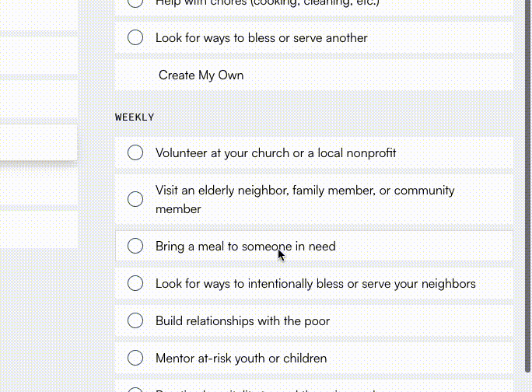The image size is (532, 392).
Task: Tick 'Bring a meal to someone in need' circle
Action: point(135,246)
